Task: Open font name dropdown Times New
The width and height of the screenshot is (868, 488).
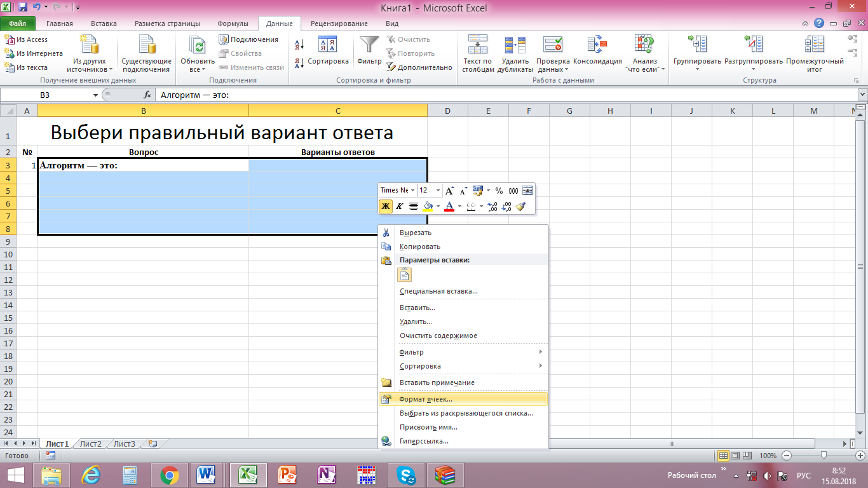Action: coord(412,191)
